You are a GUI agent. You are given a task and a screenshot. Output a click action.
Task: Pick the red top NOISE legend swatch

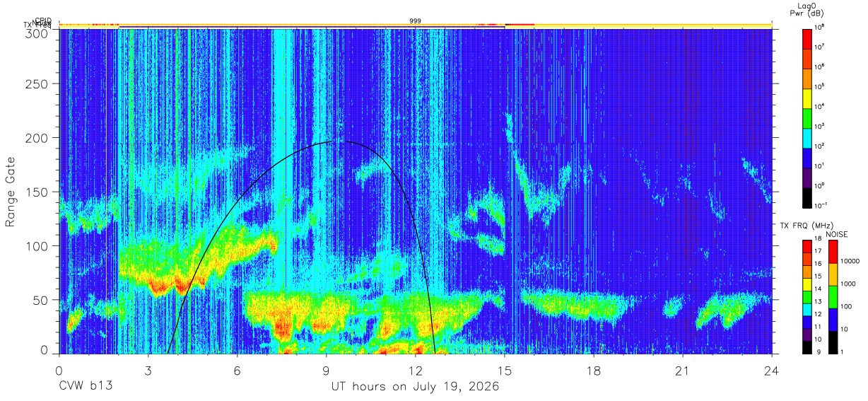tap(832, 252)
